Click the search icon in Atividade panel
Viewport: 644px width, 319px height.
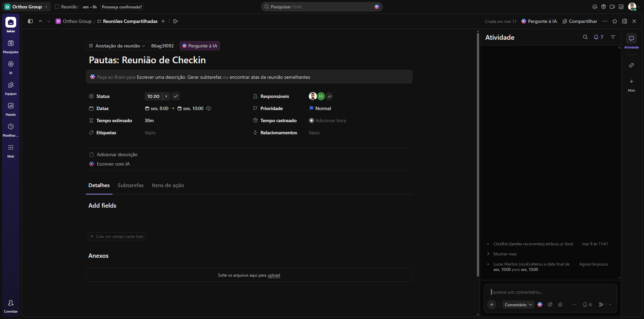(585, 37)
